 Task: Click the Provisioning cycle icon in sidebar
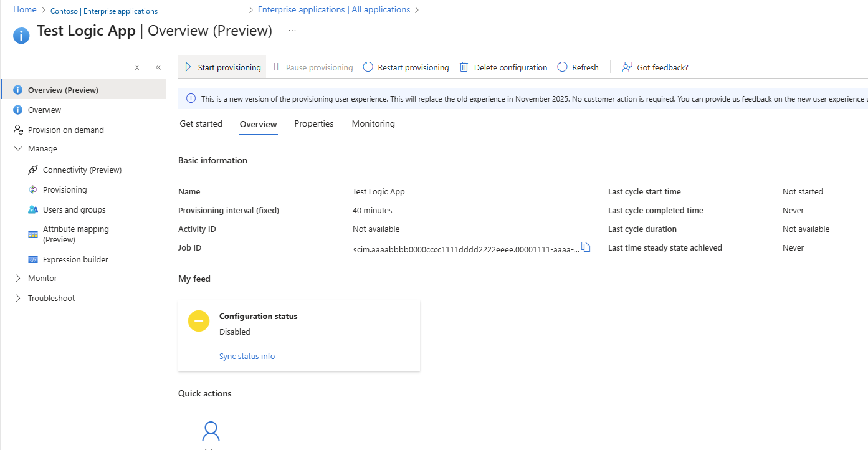pyautogui.click(x=33, y=189)
